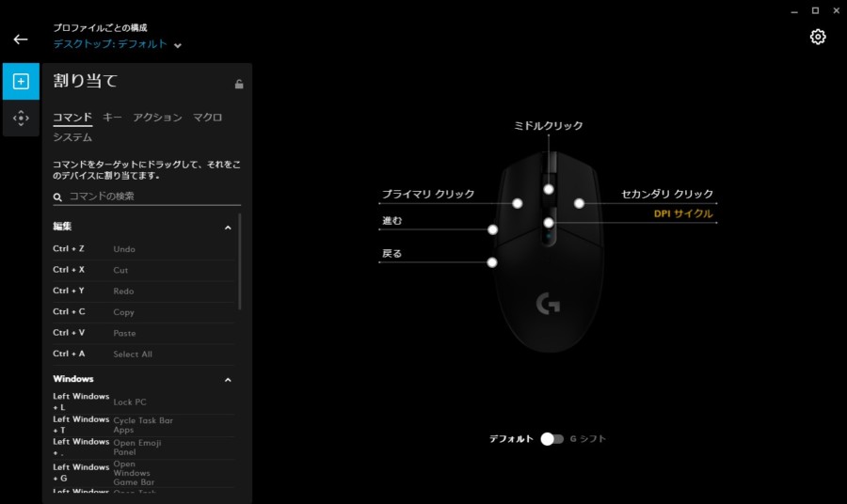The height and width of the screenshot is (504, 847).
Task: Collapse the 編集 command section
Action: click(x=228, y=228)
